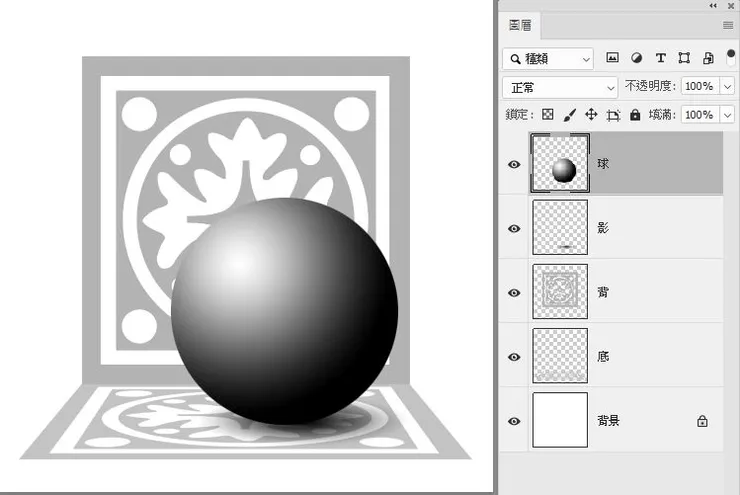The image size is (740, 495).
Task: Select the 球 layer thumbnail
Action: click(560, 163)
